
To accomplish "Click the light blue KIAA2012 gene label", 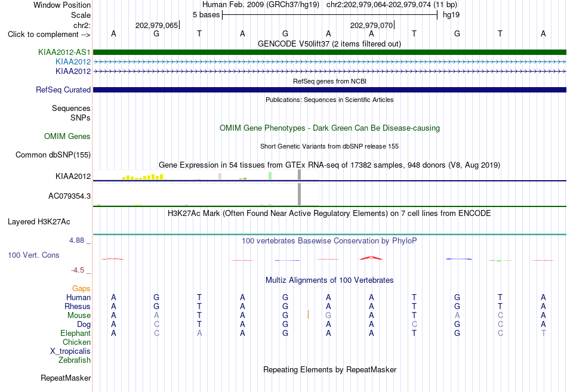I will point(73,62).
